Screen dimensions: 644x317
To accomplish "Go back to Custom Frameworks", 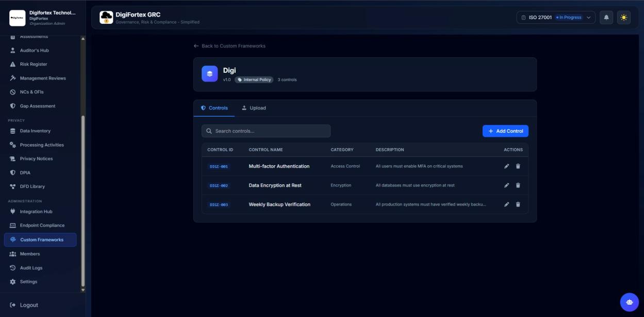I will [229, 46].
